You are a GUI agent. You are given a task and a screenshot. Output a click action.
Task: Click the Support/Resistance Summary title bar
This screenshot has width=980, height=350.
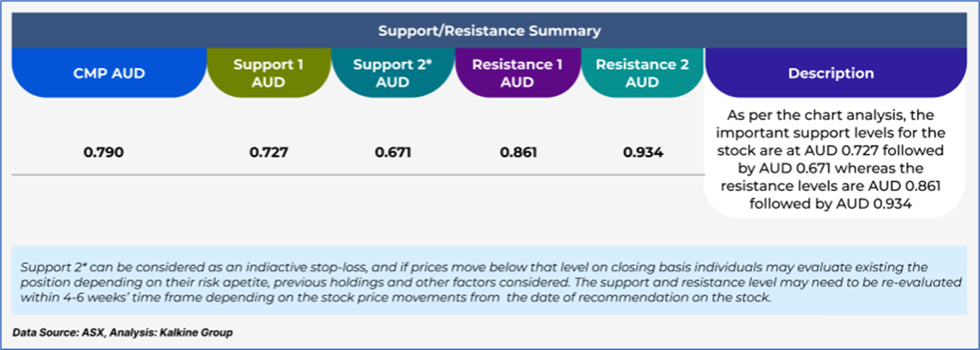point(489,31)
